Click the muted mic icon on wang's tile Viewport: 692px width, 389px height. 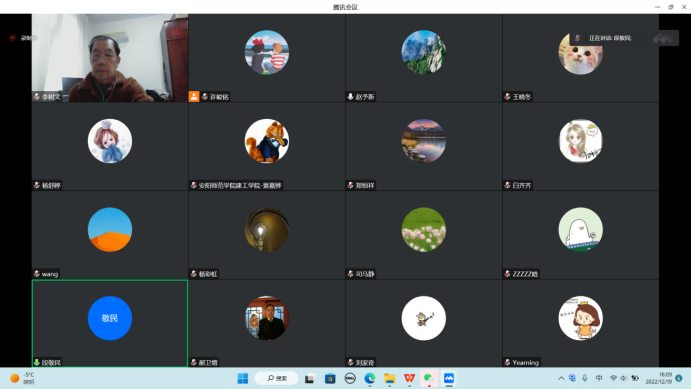pos(37,274)
